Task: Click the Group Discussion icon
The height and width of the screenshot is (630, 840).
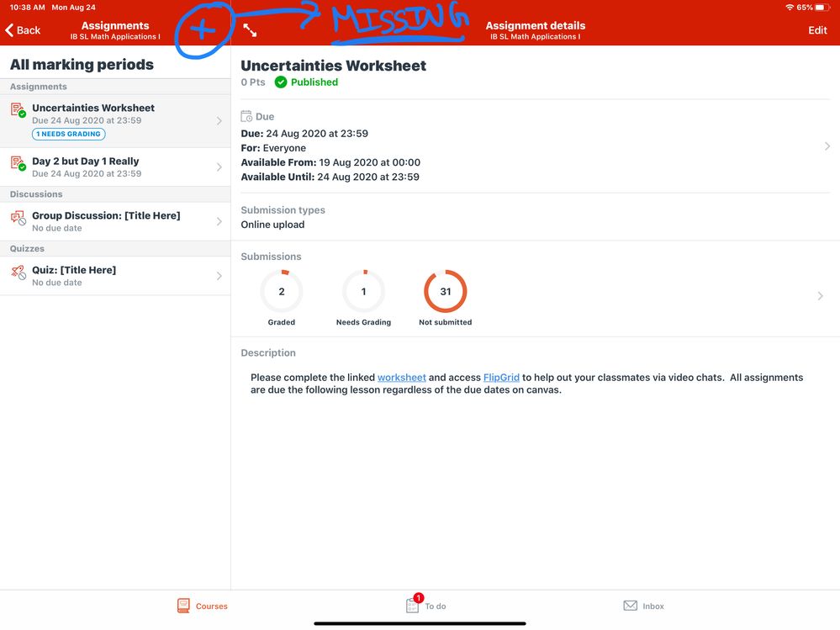Action: pyautogui.click(x=18, y=218)
